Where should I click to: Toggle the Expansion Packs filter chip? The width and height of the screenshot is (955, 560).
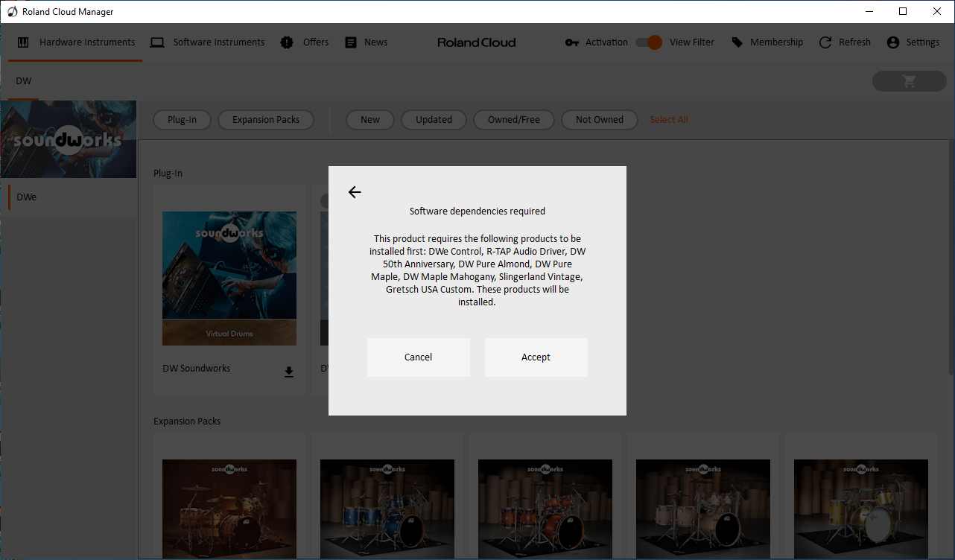[266, 120]
